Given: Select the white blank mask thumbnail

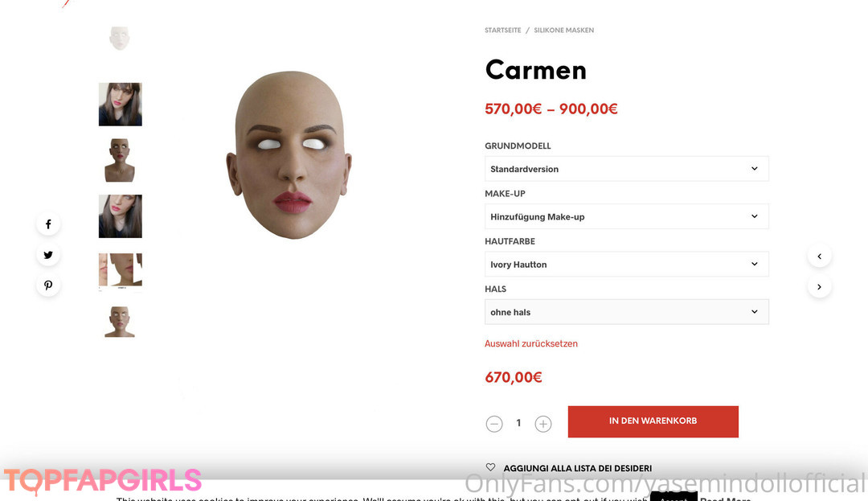Looking at the screenshot, I should click(x=120, y=38).
